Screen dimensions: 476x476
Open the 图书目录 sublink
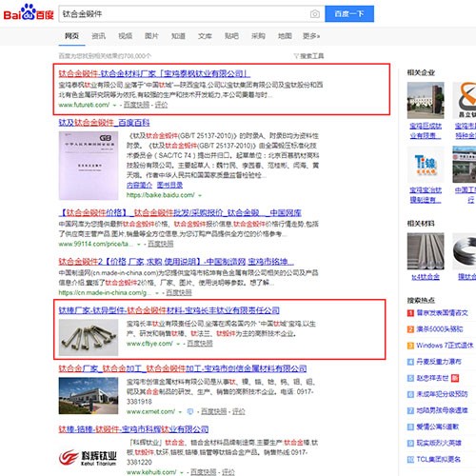(x=169, y=185)
